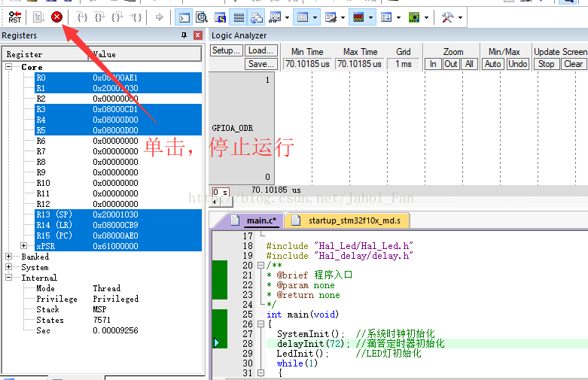Open the Serial Windows icon
Image resolution: width=588 pixels, height=380 pixels.
(331, 17)
